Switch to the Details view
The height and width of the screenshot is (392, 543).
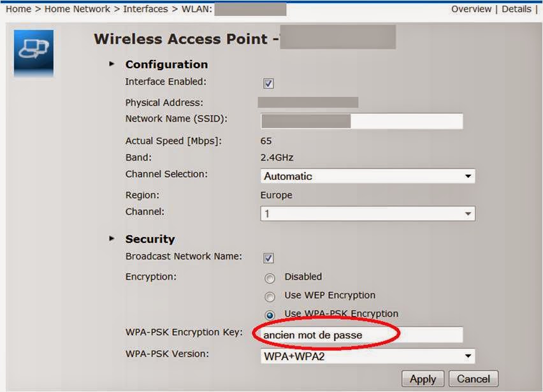[x=518, y=9]
